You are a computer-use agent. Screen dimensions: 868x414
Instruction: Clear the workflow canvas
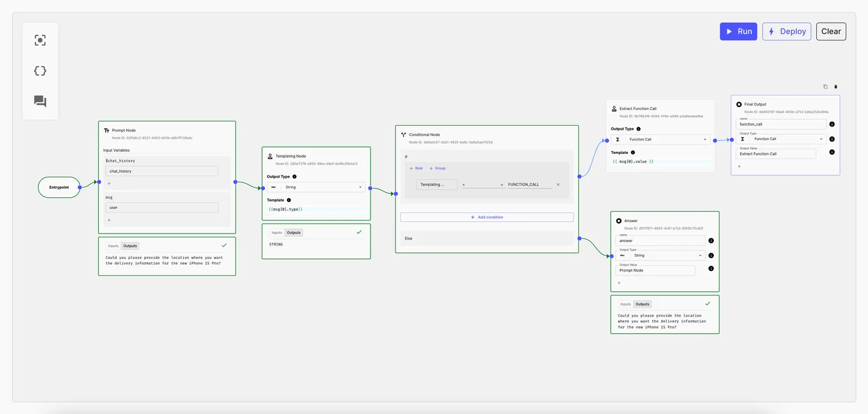(x=831, y=31)
